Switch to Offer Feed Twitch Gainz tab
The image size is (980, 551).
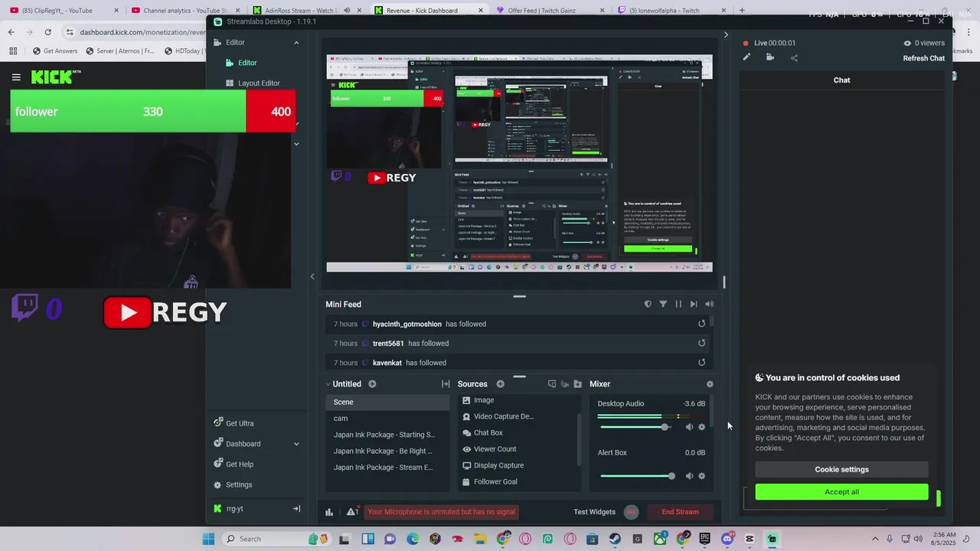(x=548, y=11)
